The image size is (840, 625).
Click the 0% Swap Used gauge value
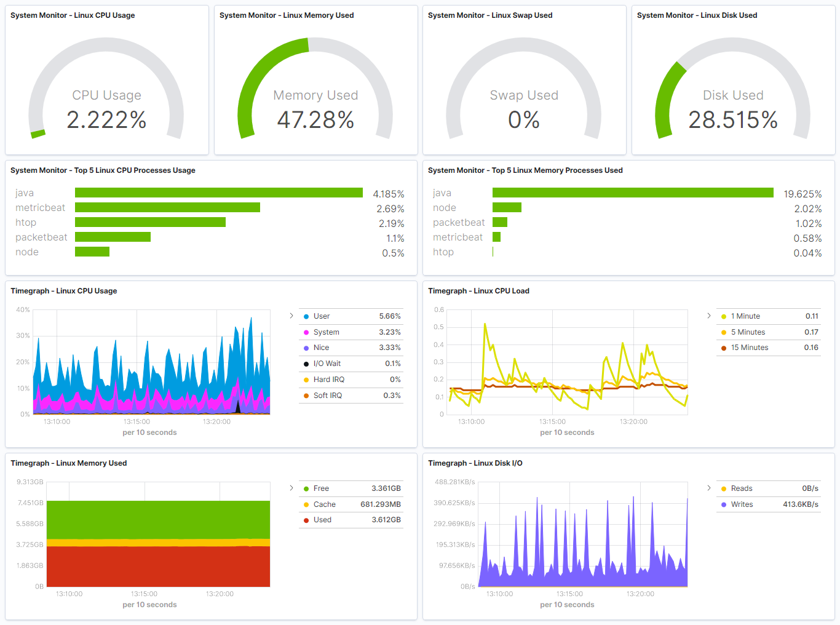click(524, 120)
